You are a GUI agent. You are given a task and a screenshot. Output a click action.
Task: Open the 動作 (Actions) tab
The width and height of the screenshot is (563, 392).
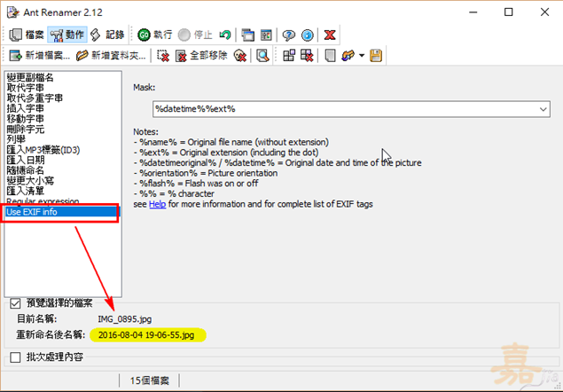(67, 35)
